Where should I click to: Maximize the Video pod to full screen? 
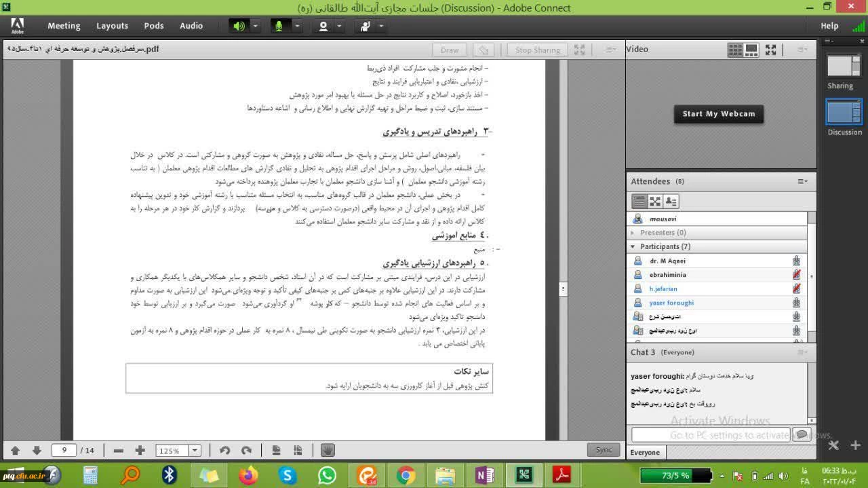(x=770, y=50)
